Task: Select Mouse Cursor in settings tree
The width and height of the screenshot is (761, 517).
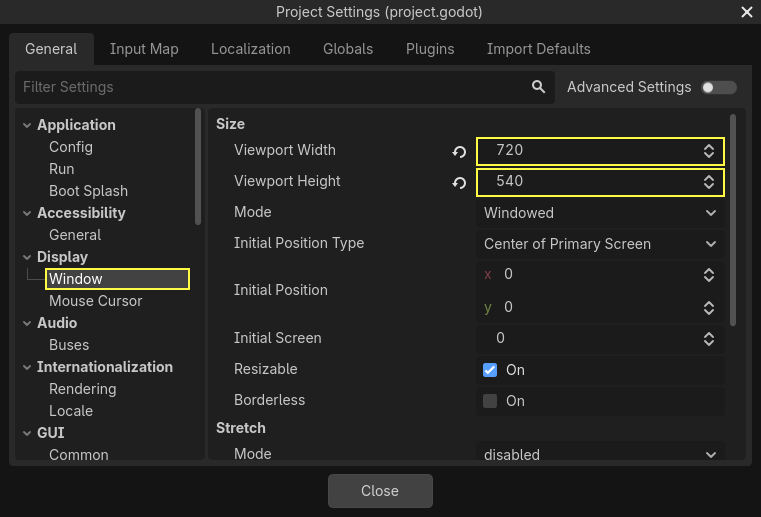Action: coord(96,301)
